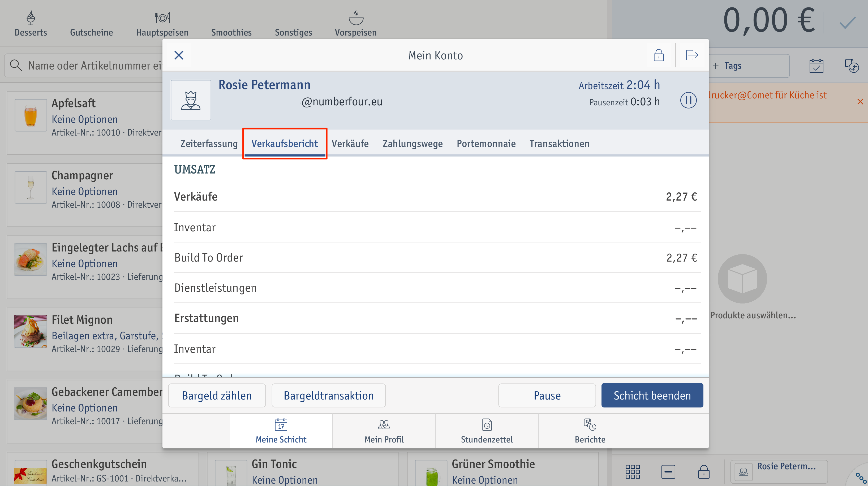Open the calendar checkmark icon
Viewport: 868px width, 486px height.
[x=816, y=66]
